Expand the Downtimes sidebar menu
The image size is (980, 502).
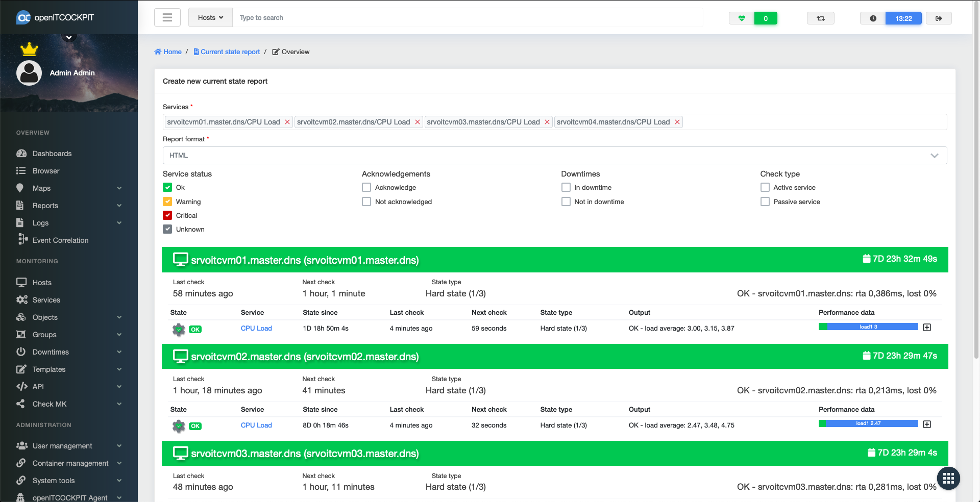69,352
